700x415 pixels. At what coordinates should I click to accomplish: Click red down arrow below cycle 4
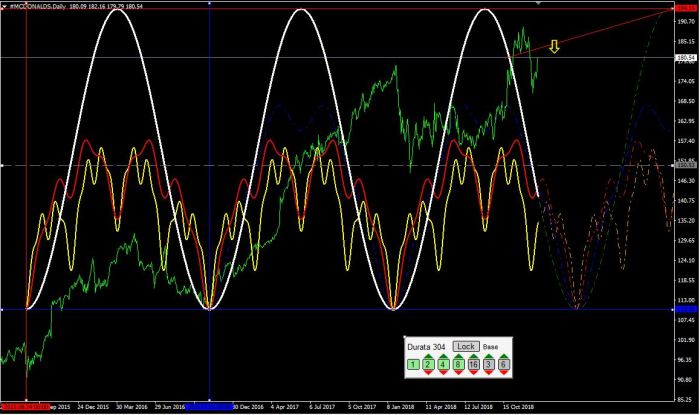(444, 374)
